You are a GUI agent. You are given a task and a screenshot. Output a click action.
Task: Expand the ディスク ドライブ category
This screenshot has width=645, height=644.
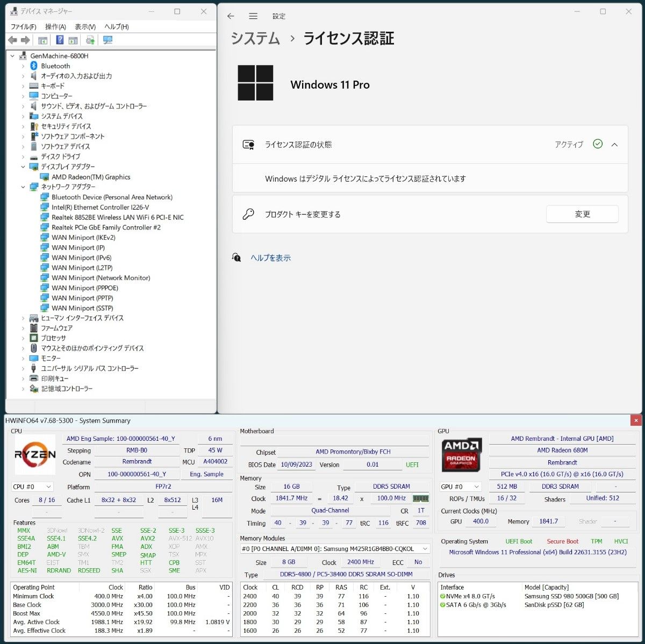[23, 157]
